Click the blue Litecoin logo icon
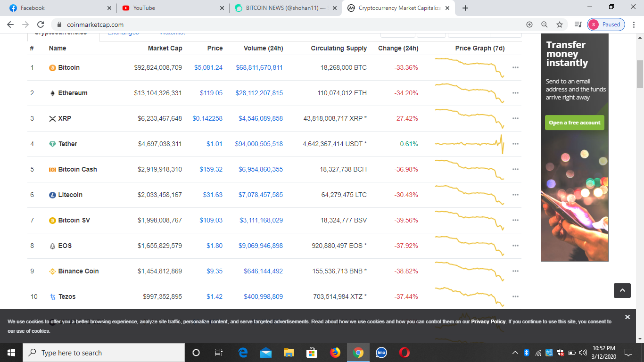Viewport: 644px width, 362px height. coord(52,195)
